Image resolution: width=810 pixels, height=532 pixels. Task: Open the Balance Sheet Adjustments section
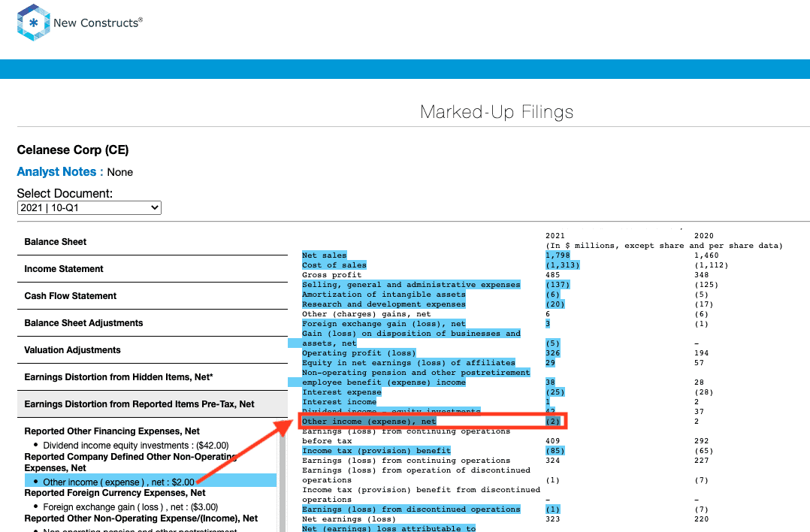point(153,323)
